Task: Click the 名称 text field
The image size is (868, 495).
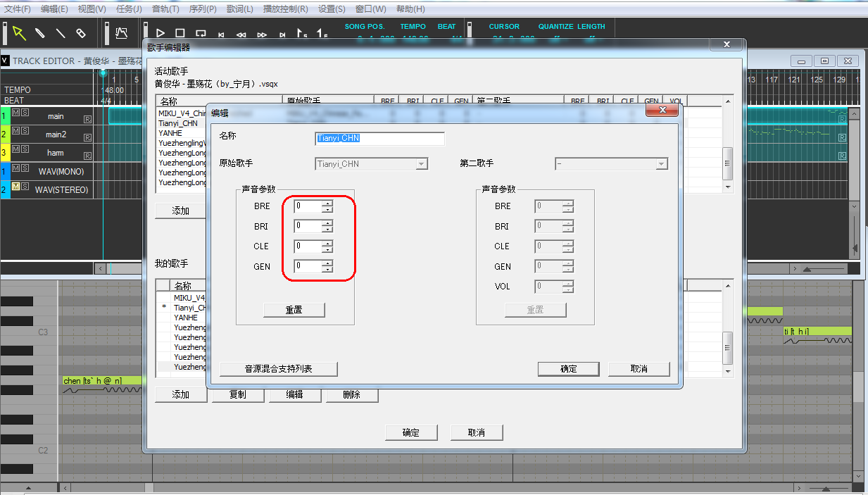Action: [x=380, y=138]
